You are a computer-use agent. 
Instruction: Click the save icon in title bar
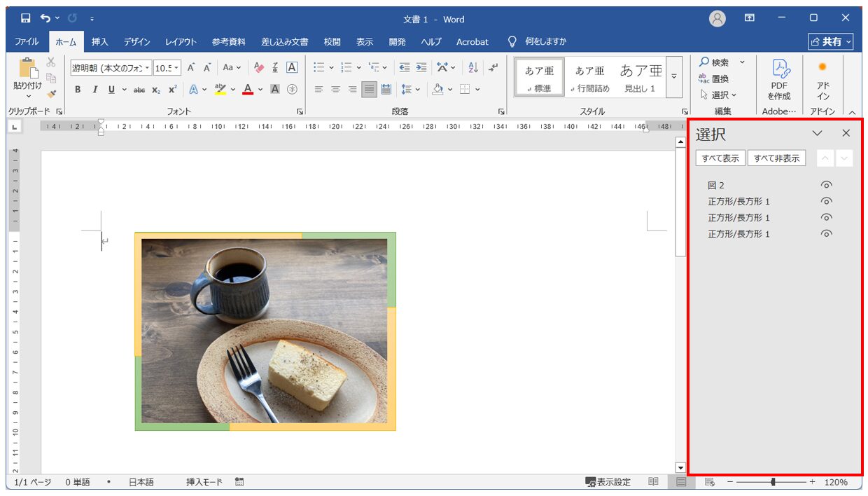[25, 18]
